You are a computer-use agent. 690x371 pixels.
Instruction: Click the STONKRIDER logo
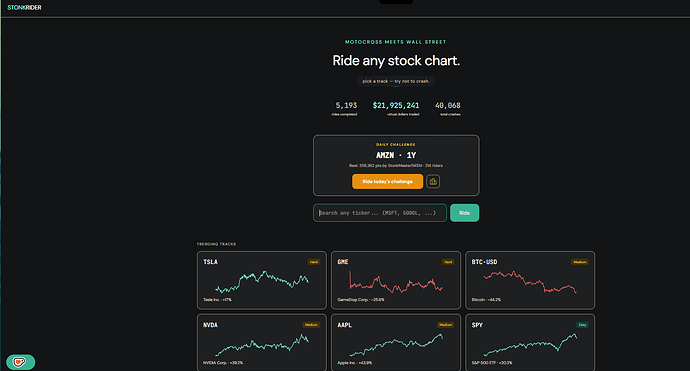[x=24, y=7]
